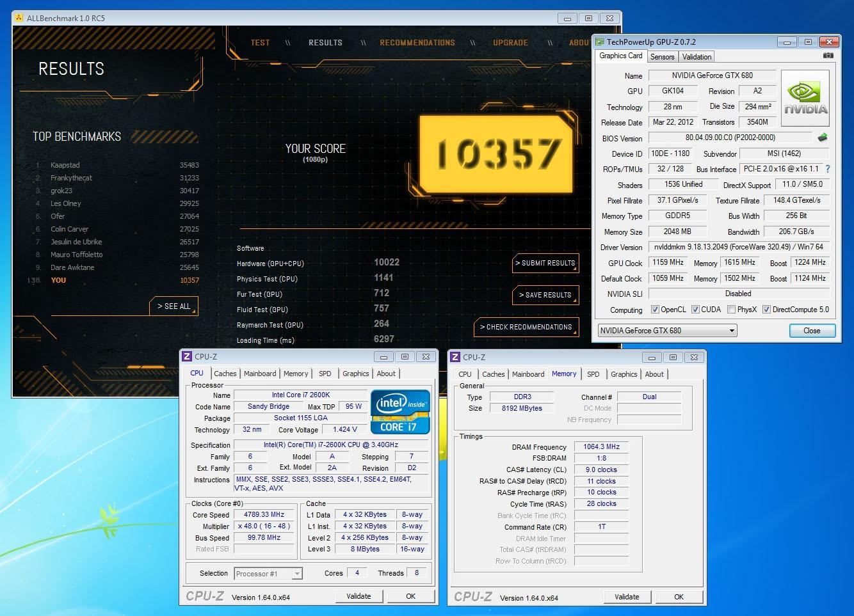854x616 pixels.
Task: Click the GPU-Z screenshot camera icon
Action: 828,56
